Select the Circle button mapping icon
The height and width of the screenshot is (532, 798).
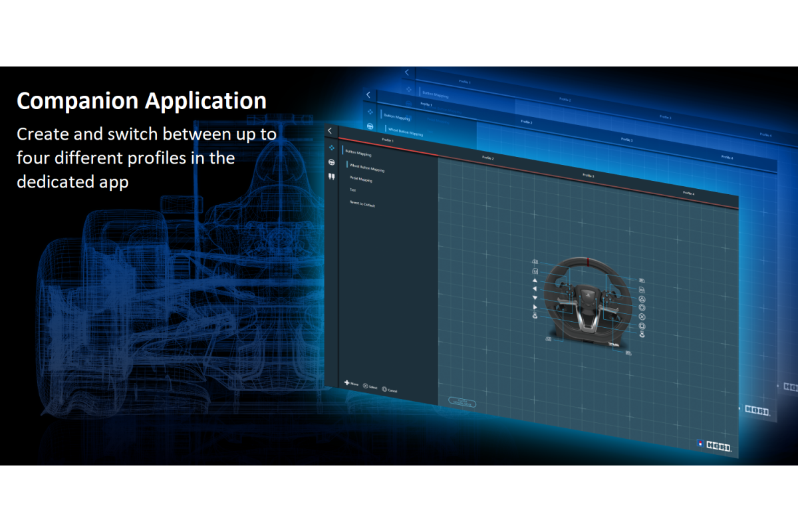[x=642, y=309]
